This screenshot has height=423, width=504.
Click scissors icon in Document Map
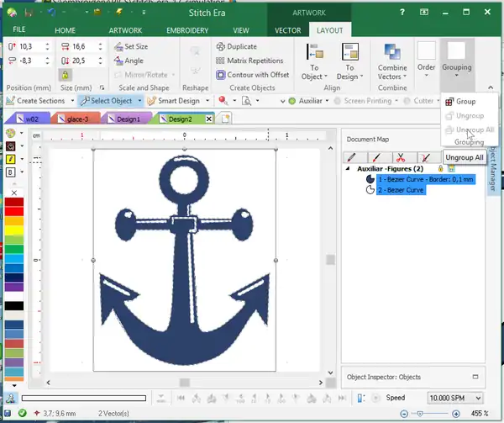(402, 156)
